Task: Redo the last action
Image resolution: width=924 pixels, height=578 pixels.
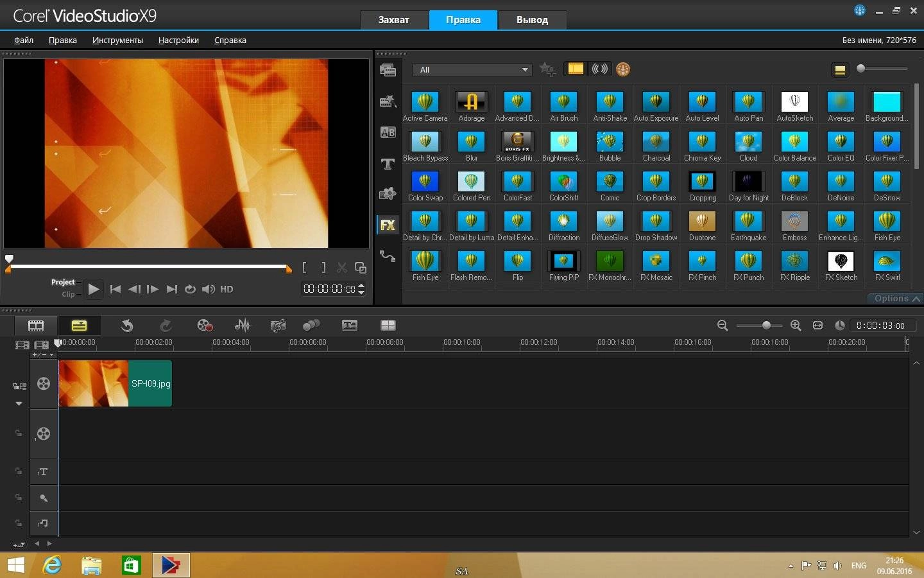Action: click(166, 326)
